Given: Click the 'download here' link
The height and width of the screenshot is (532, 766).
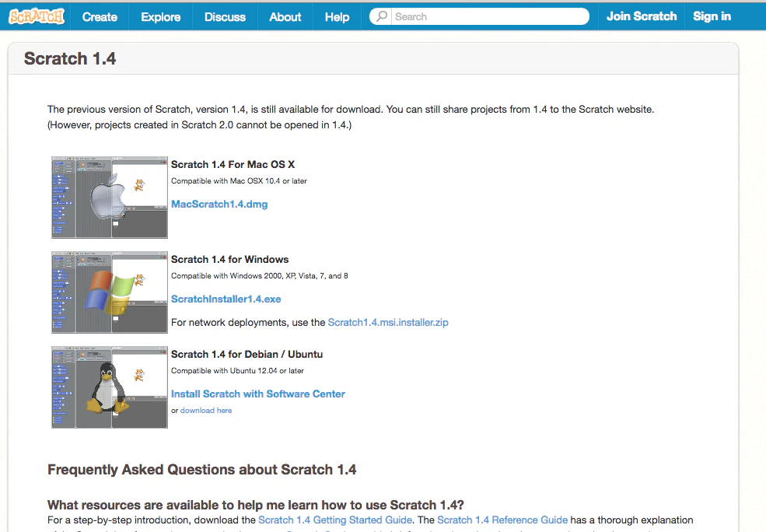Looking at the screenshot, I should [206, 411].
